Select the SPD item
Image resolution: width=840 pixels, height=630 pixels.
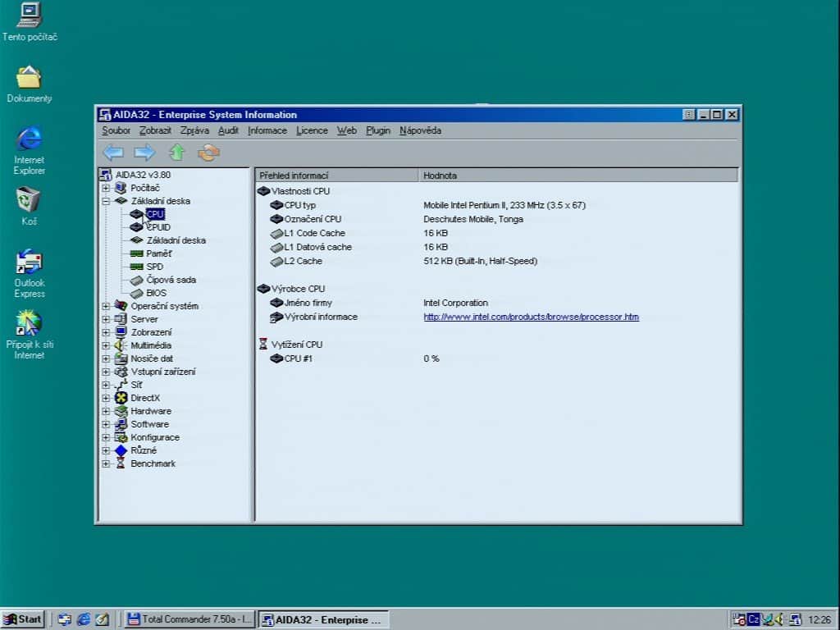pyautogui.click(x=154, y=267)
